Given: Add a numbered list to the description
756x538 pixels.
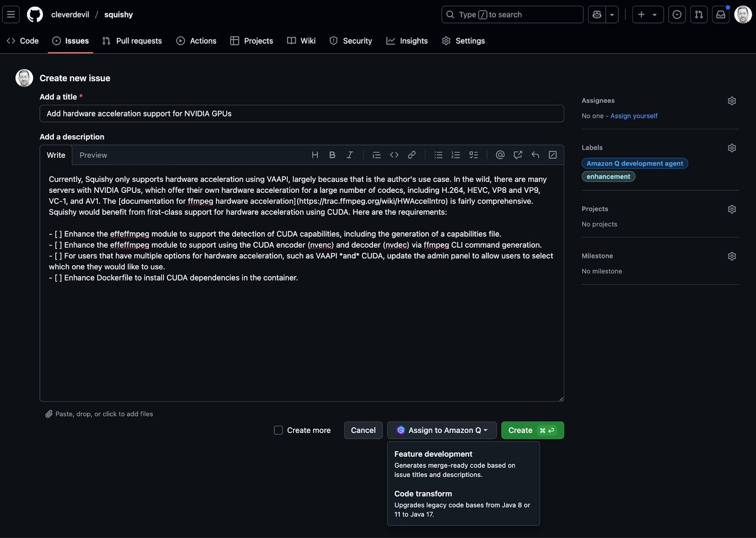Looking at the screenshot, I should click(455, 155).
